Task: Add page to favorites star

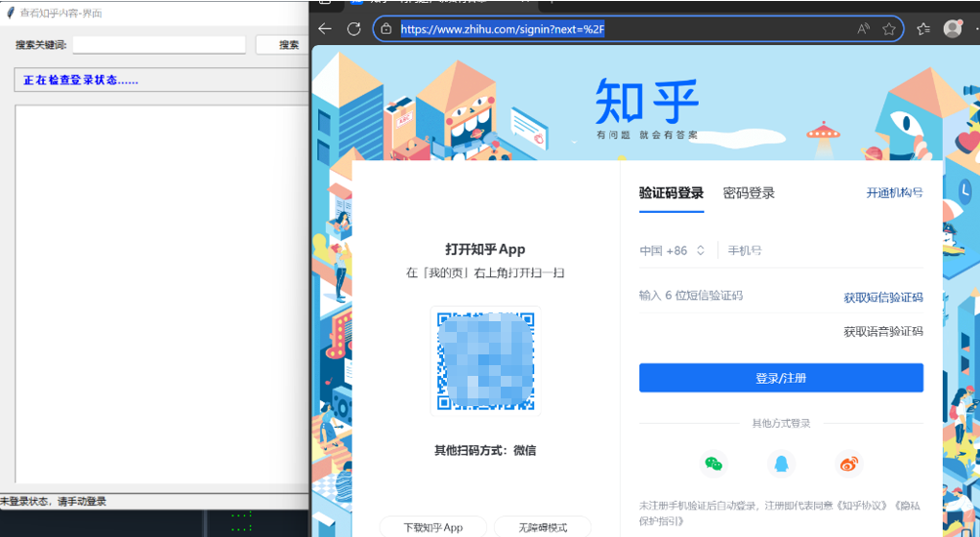Action: pos(889,28)
